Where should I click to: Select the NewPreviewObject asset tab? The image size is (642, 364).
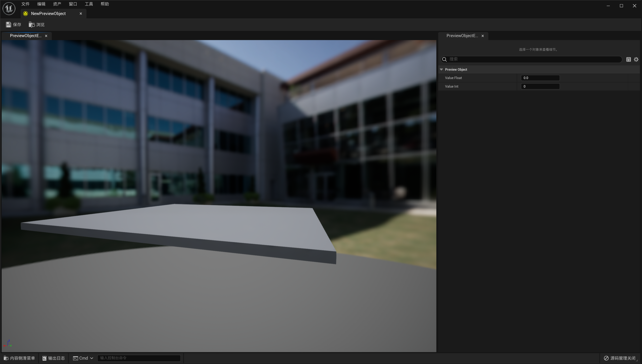pyautogui.click(x=48, y=14)
